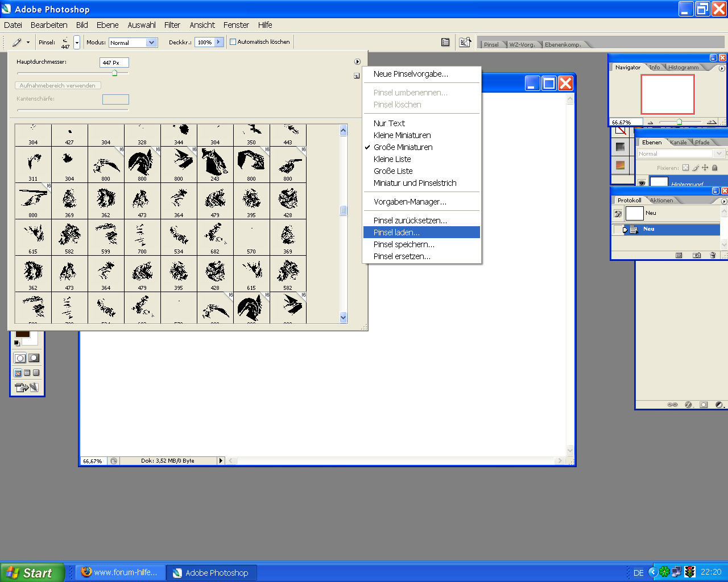Hide the Hintergrund layer eye icon
The width and height of the screenshot is (728, 582).
click(x=642, y=183)
